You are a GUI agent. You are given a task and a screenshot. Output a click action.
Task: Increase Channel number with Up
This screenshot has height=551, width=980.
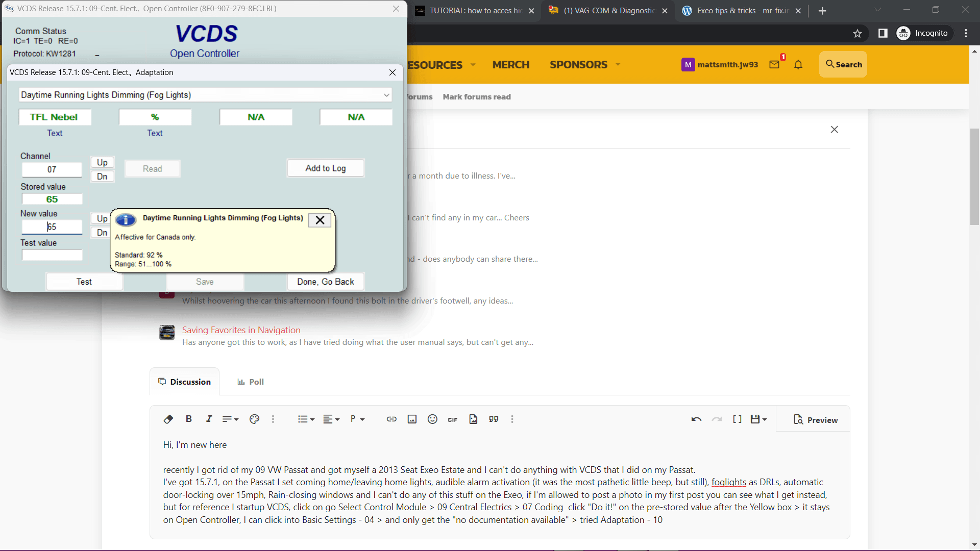coord(102,162)
